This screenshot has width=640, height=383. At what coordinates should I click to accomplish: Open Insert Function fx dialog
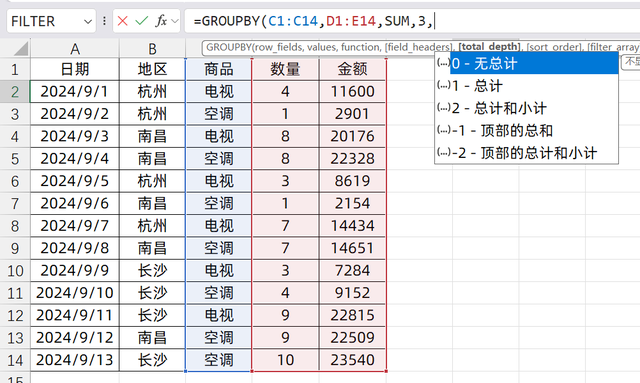point(161,21)
